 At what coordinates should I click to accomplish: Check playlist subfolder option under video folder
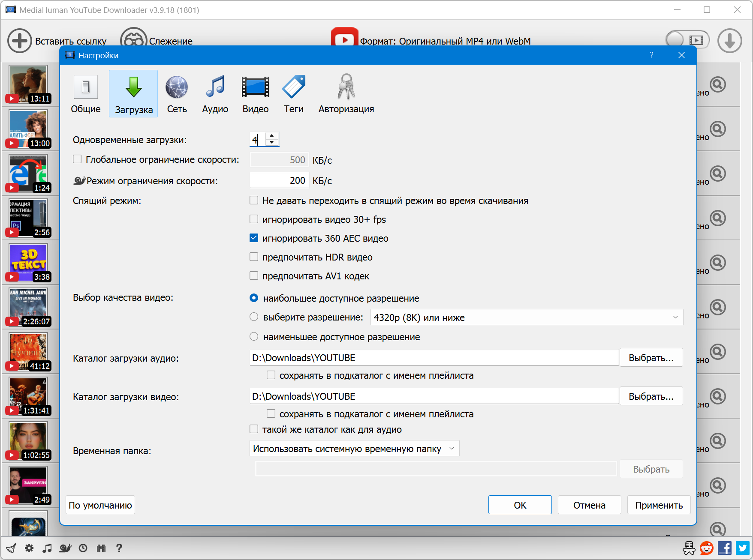click(x=271, y=414)
